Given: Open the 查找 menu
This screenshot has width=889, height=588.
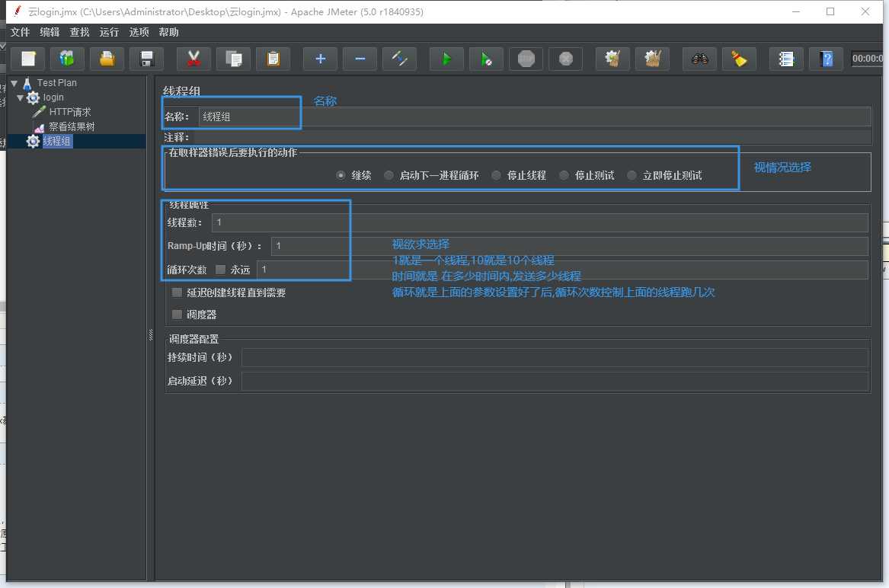Looking at the screenshot, I should point(79,32).
